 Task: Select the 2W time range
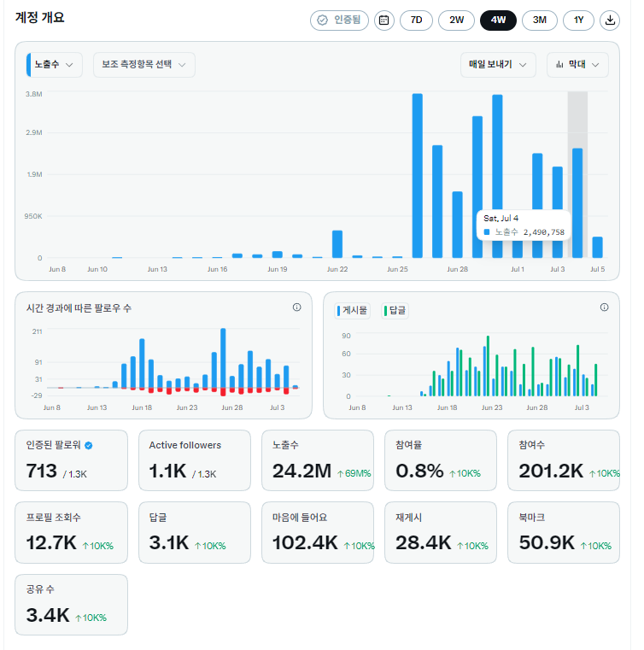tap(456, 20)
